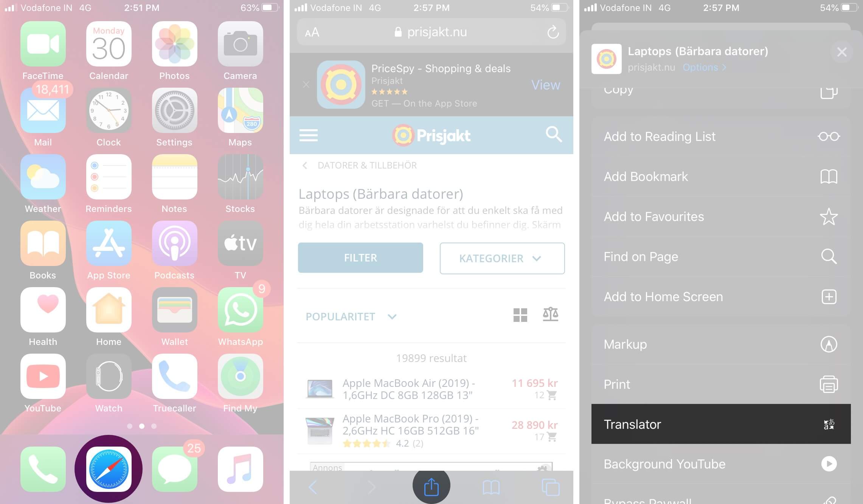Tap the Share button in Safari
Viewport: 863px width, 504px height.
432,486
